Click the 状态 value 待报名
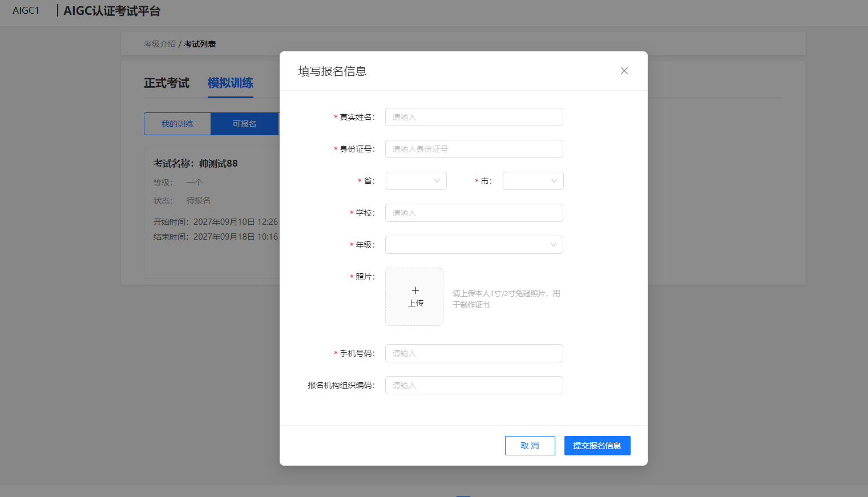868x497 pixels. point(199,200)
